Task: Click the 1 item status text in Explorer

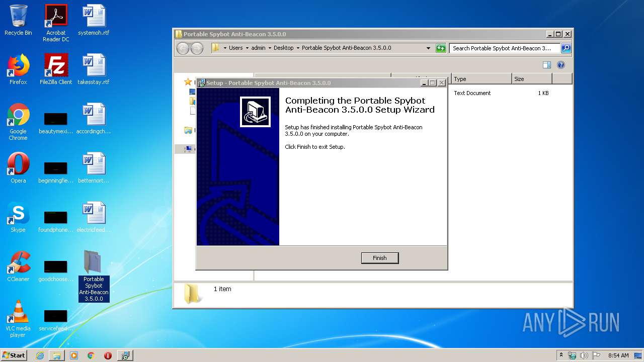Action: 222,289
